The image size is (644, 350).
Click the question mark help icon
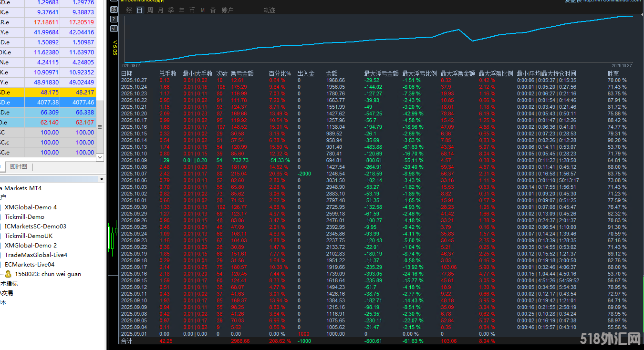[114, 19]
